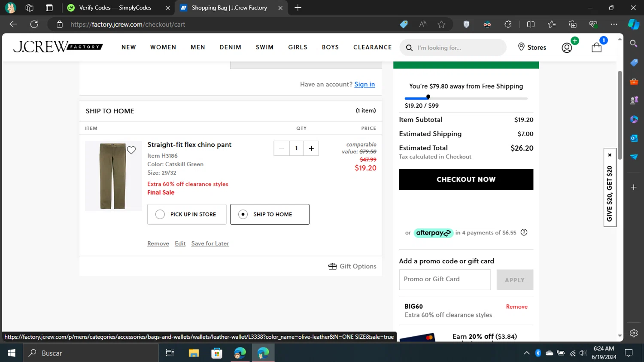The height and width of the screenshot is (362, 644).
Task: Open the BOYS menu category
Action: point(331,47)
